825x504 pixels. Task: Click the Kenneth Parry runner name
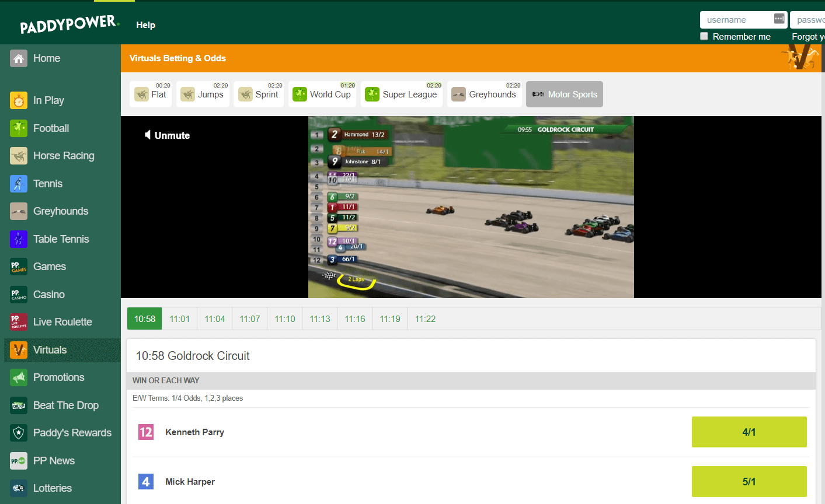195,432
